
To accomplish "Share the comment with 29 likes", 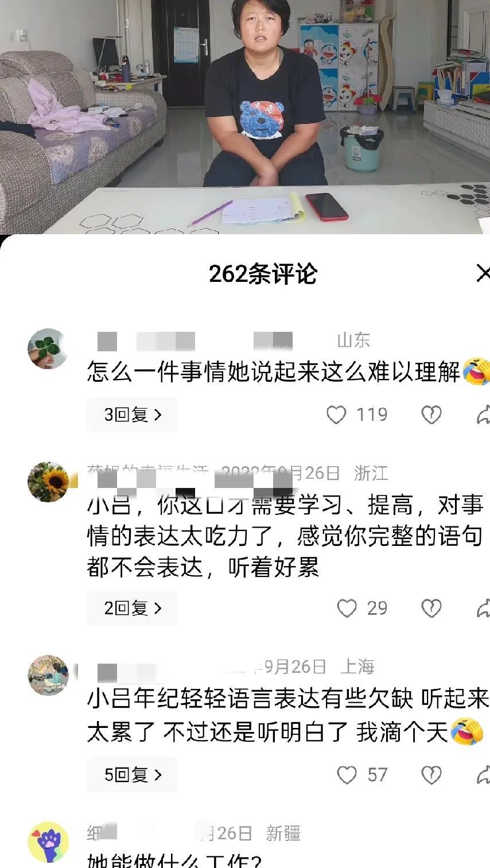I will (483, 609).
